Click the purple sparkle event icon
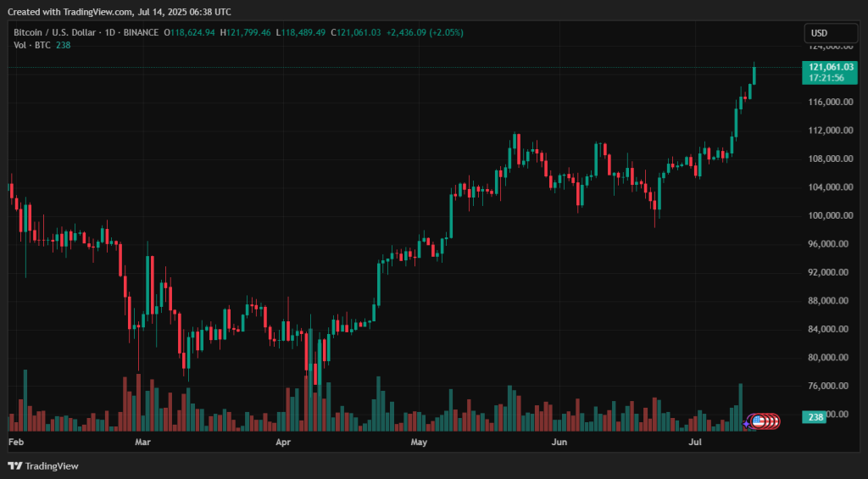 coord(747,422)
